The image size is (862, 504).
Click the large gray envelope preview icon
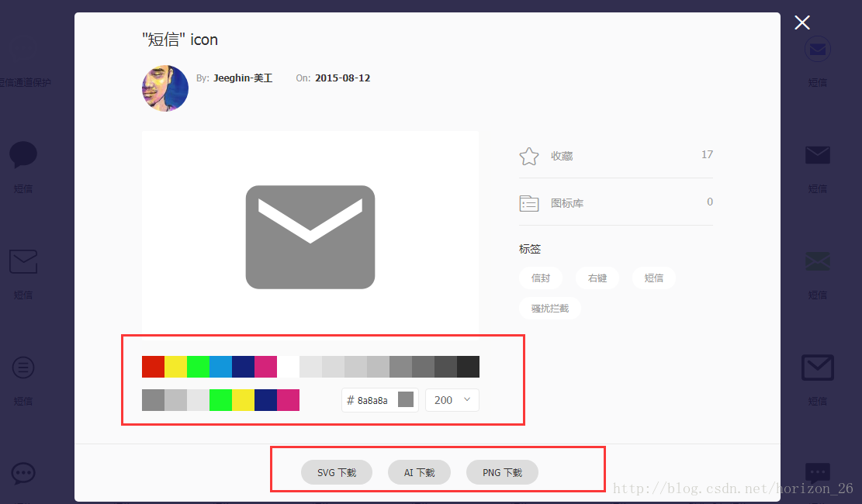point(310,237)
